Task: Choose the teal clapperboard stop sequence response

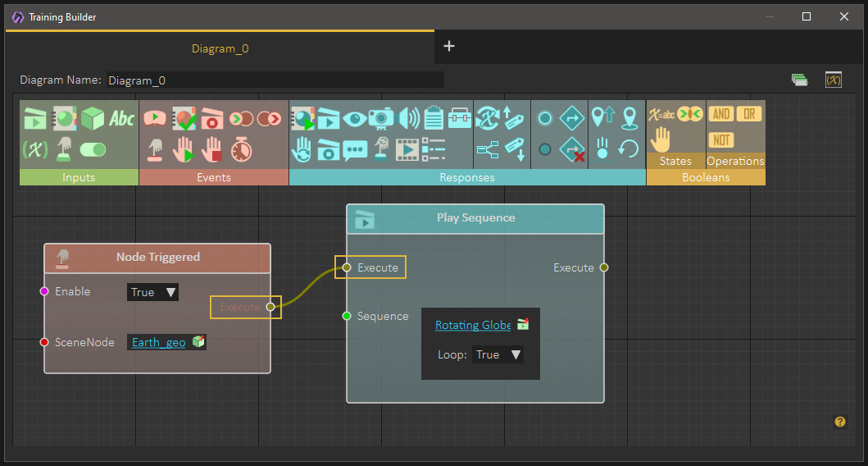Action: tap(329, 149)
